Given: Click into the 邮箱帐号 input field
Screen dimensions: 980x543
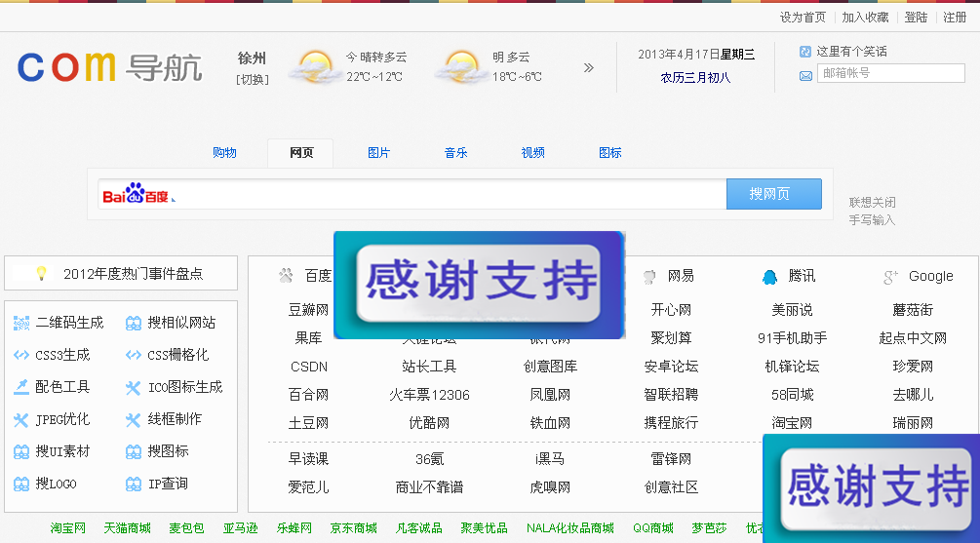Looking at the screenshot, I should [890, 73].
